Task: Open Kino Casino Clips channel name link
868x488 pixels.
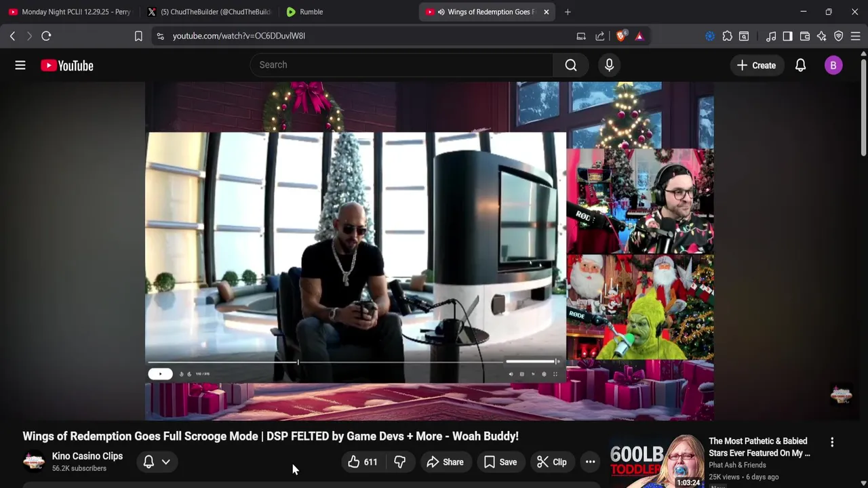Action: (87, 456)
